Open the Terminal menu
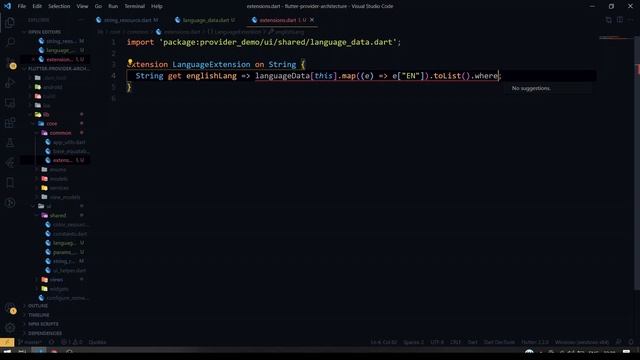This screenshot has height=360, width=640. [134, 6]
